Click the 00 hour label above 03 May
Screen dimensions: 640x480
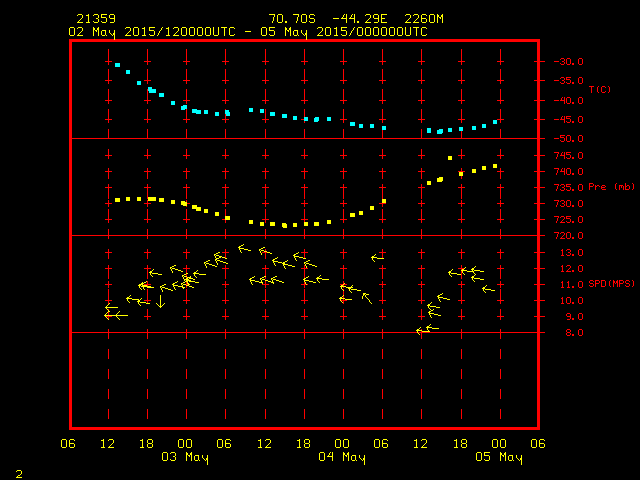[x=185, y=444]
